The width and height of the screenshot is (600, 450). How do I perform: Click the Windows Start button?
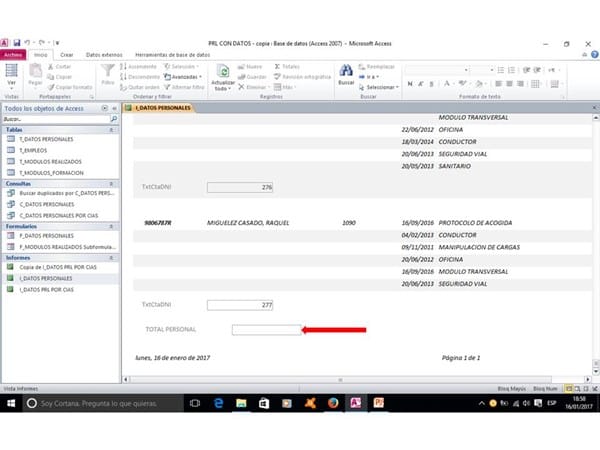[x=11, y=403]
